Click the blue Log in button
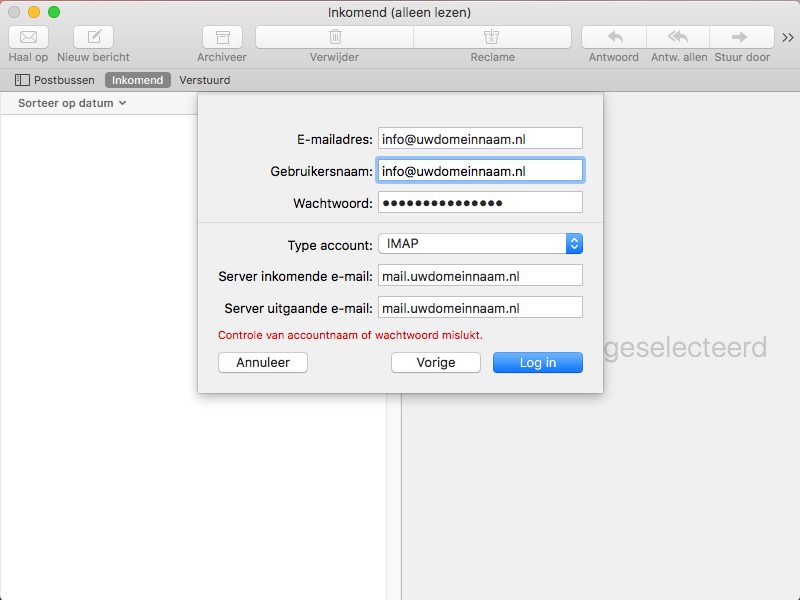800x600 pixels. 537,362
